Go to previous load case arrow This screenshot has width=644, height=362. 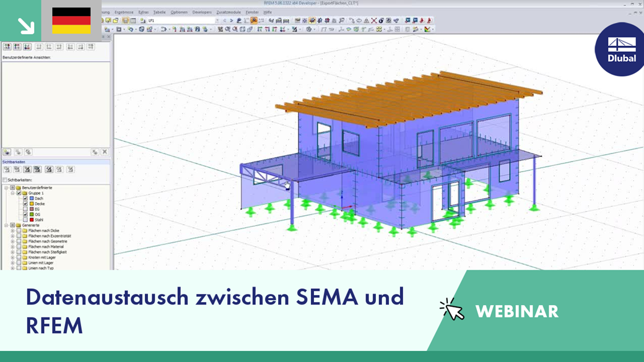point(225,20)
